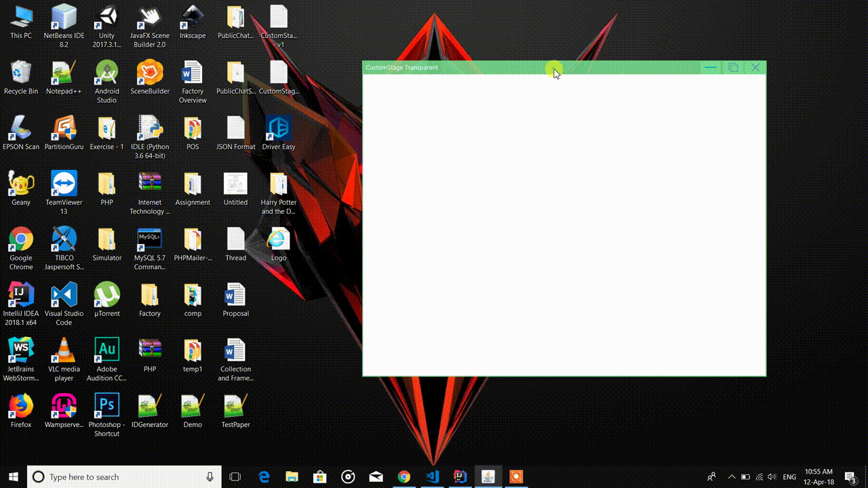868x488 pixels.
Task: Open the Windows Start menu
Action: pyautogui.click(x=14, y=476)
